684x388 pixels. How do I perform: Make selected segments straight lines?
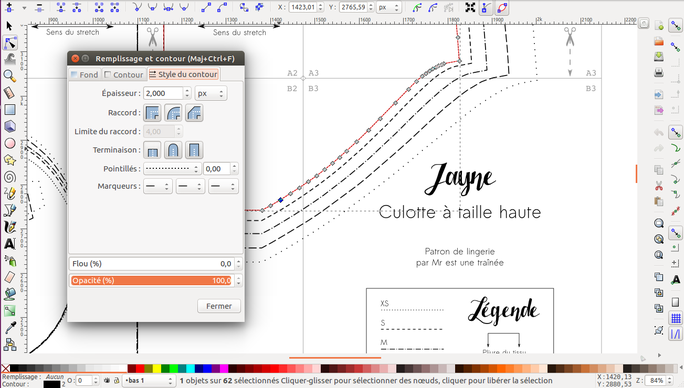coord(206,7)
